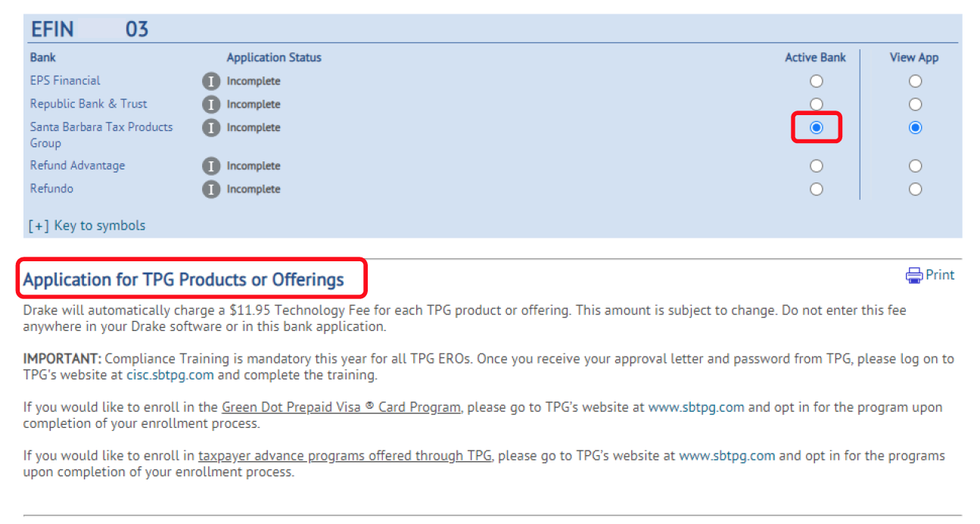The width and height of the screenshot is (980, 524).
Task: Choose View App radio for Refundo
Action: click(915, 189)
